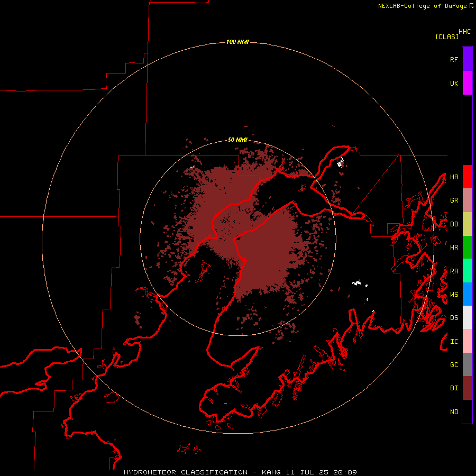
Task: Click the DS white legend swatch
Action: 467,317
